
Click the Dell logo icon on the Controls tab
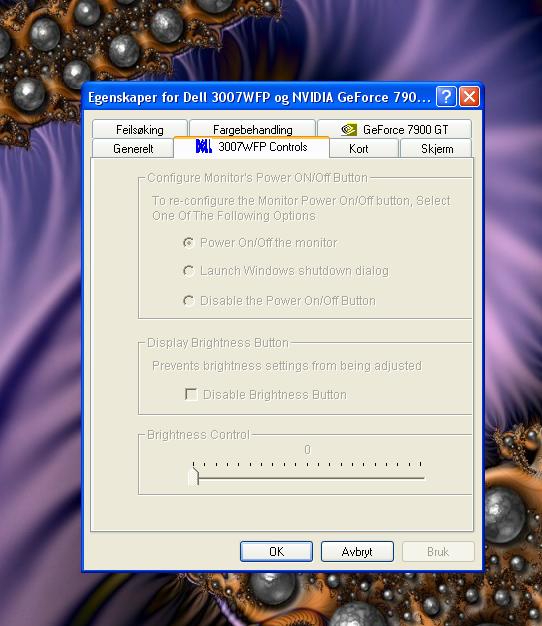coord(204,147)
